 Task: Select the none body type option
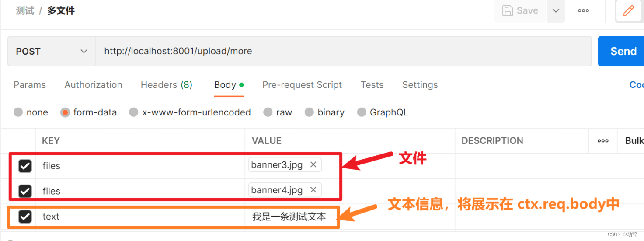[x=18, y=112]
